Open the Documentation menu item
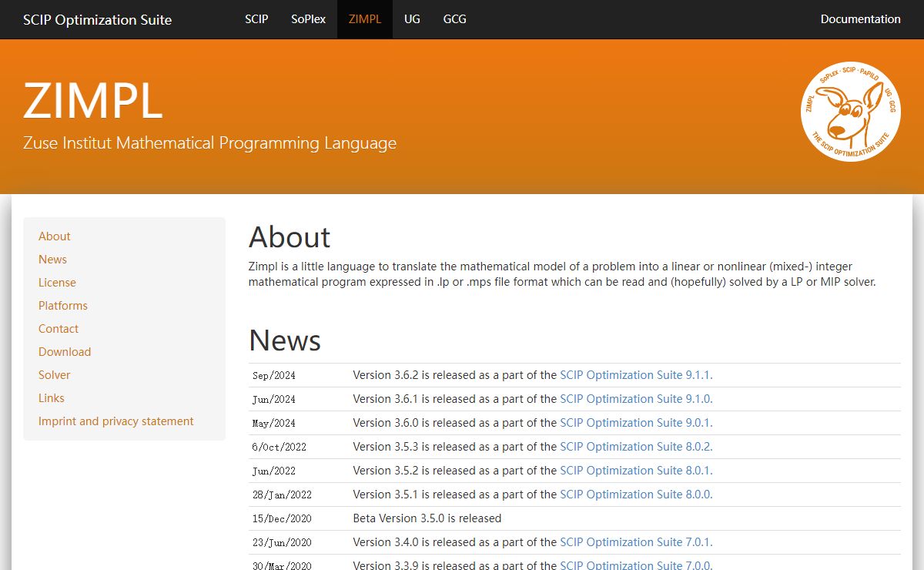 [861, 19]
